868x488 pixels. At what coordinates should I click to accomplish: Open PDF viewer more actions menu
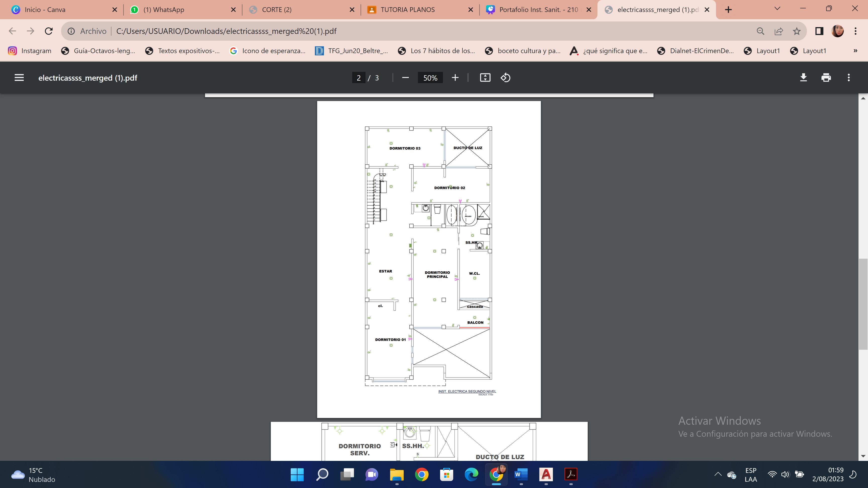click(x=848, y=78)
